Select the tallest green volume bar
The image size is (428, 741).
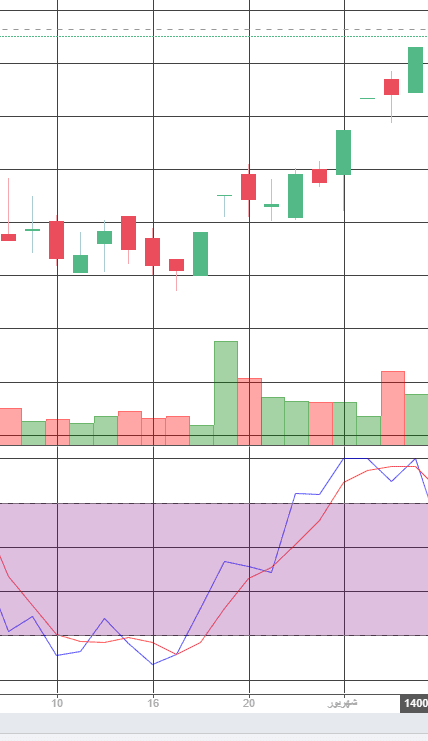tap(226, 393)
